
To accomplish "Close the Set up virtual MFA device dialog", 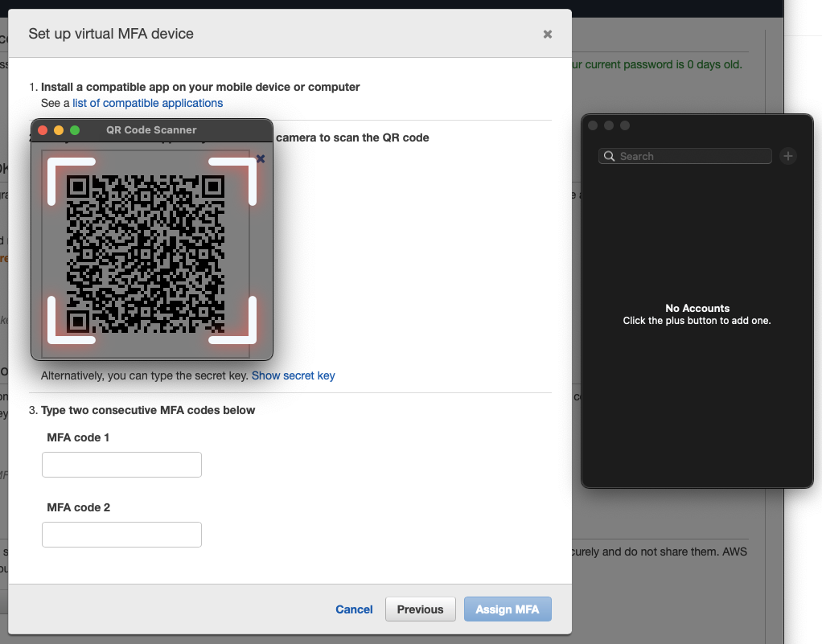I will [547, 34].
